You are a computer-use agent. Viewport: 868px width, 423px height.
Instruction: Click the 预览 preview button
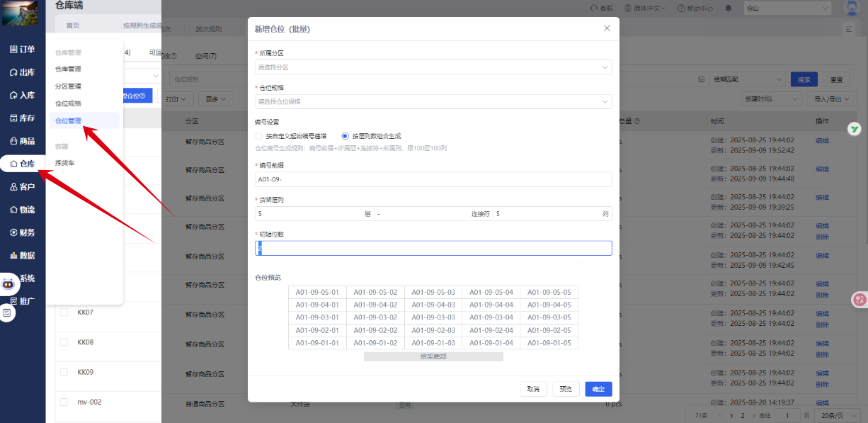click(x=566, y=389)
